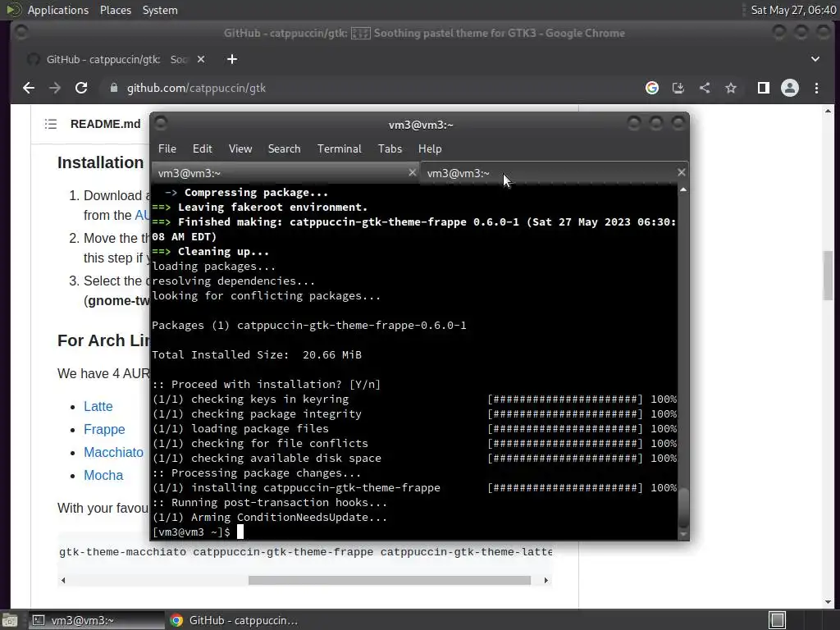This screenshot has height=630, width=840.
Task: Open Chrome tab search chevron
Action: (815, 59)
